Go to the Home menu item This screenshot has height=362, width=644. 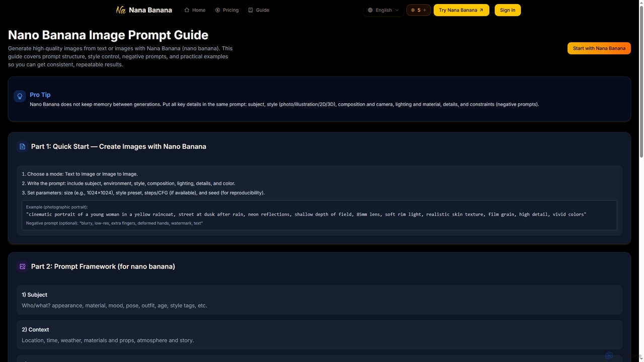click(x=195, y=10)
